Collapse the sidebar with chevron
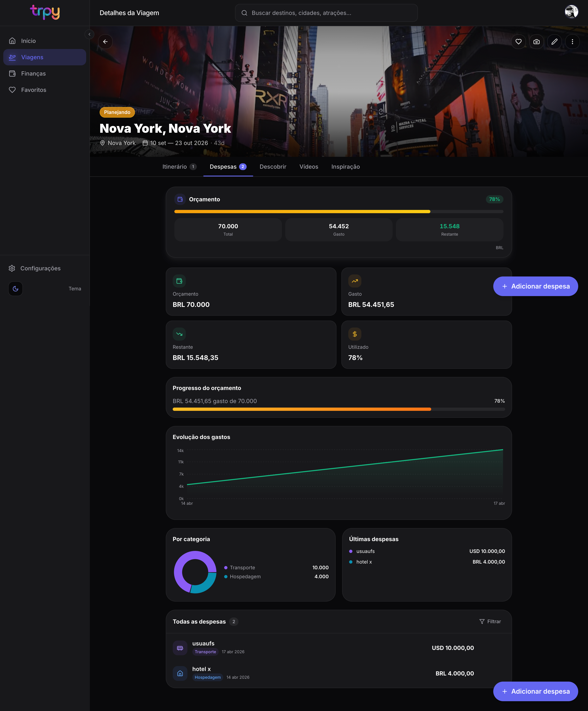This screenshot has height=711, width=588. 89,34
